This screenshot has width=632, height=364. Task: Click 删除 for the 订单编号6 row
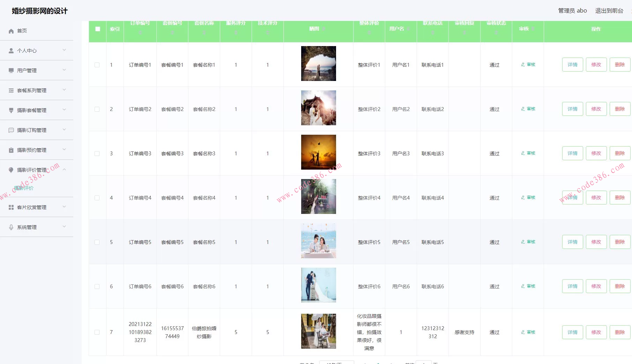[x=620, y=286]
